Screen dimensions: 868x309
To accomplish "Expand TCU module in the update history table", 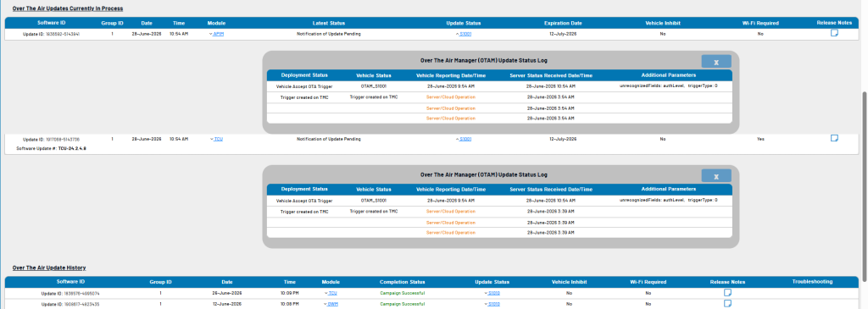I will (331, 293).
